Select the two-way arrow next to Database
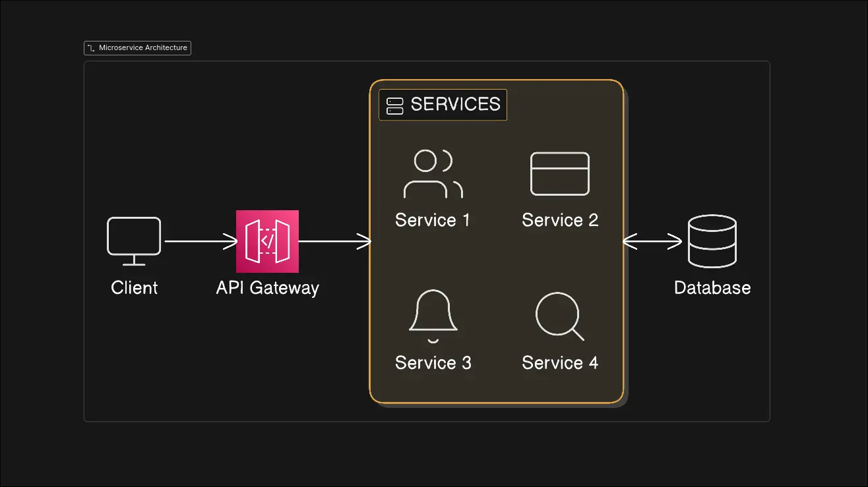 point(652,242)
